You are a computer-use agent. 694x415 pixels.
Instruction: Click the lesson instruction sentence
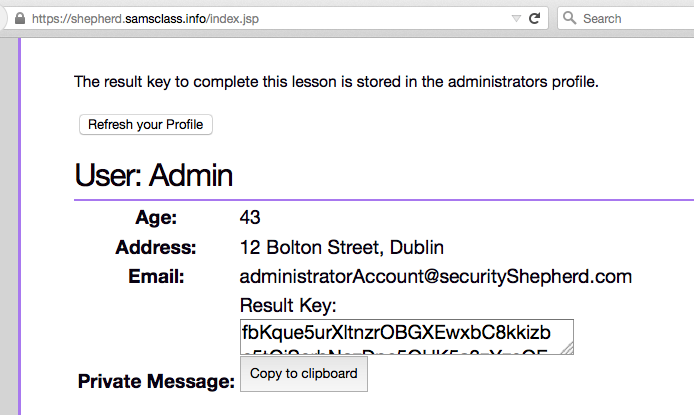click(336, 81)
